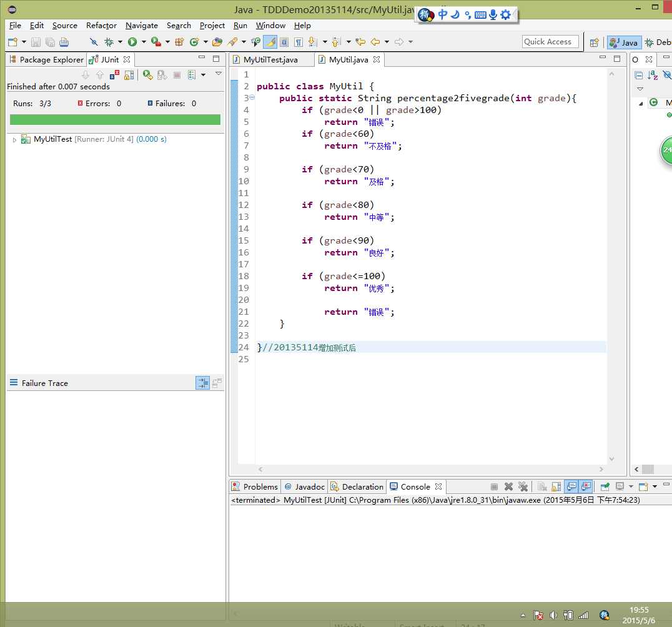The width and height of the screenshot is (672, 627).
Task: Click the volume speaker icon in system tray
Action: pyautogui.click(x=553, y=615)
